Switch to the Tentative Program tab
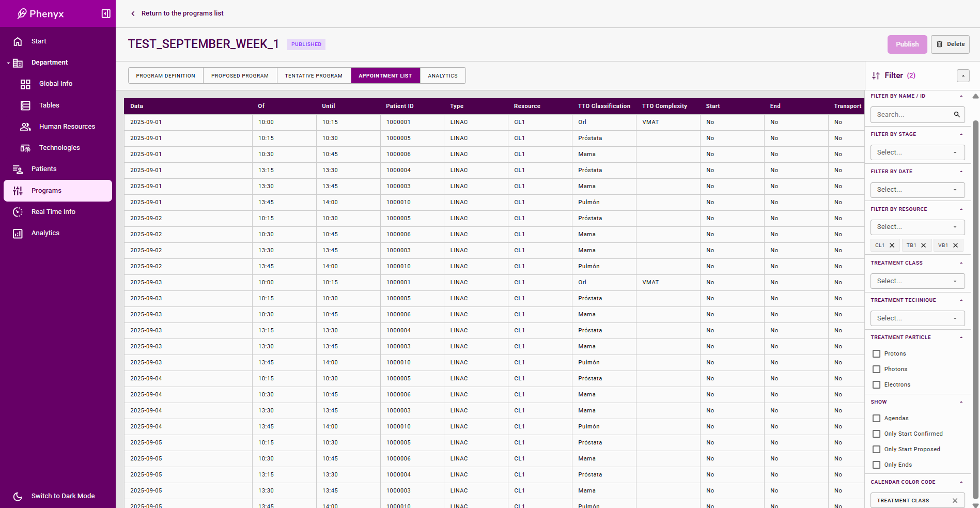Image resolution: width=980 pixels, height=508 pixels. tap(314, 75)
